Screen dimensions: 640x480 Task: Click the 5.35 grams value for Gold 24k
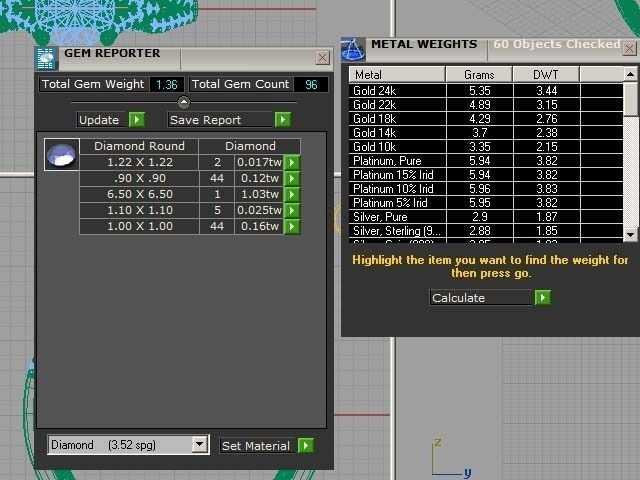click(x=480, y=91)
